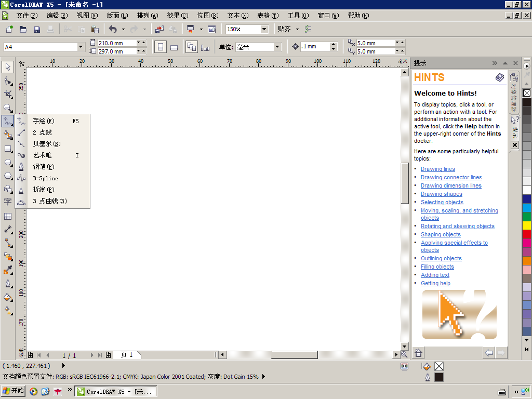Open the Drawing shapes hint link
Image resolution: width=532 pixels, height=399 pixels.
[442, 194]
